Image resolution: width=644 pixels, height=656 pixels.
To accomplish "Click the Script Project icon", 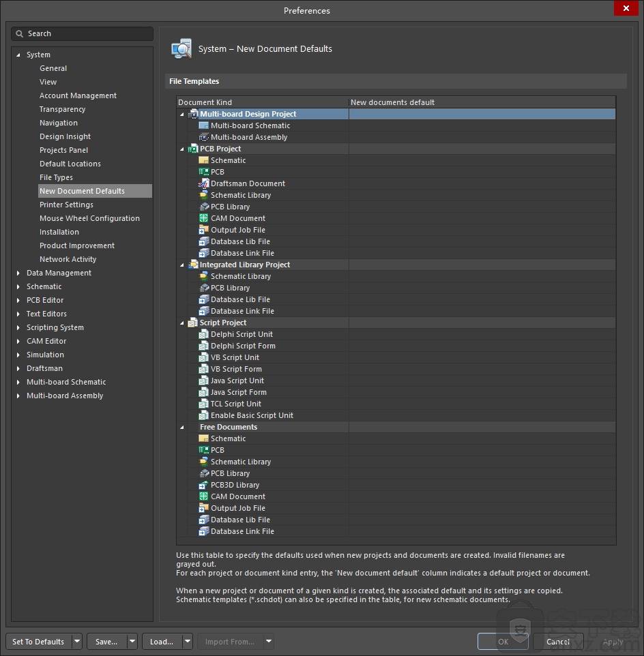I will [193, 323].
